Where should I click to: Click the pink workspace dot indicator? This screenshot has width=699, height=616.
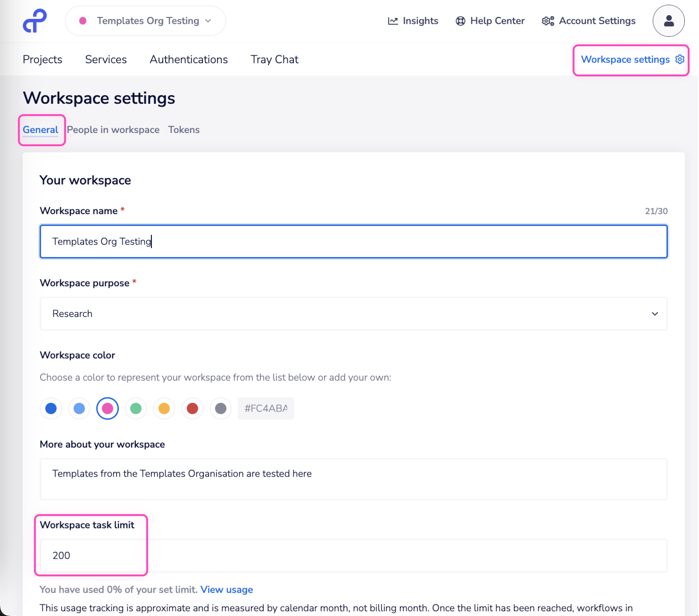[x=82, y=21]
